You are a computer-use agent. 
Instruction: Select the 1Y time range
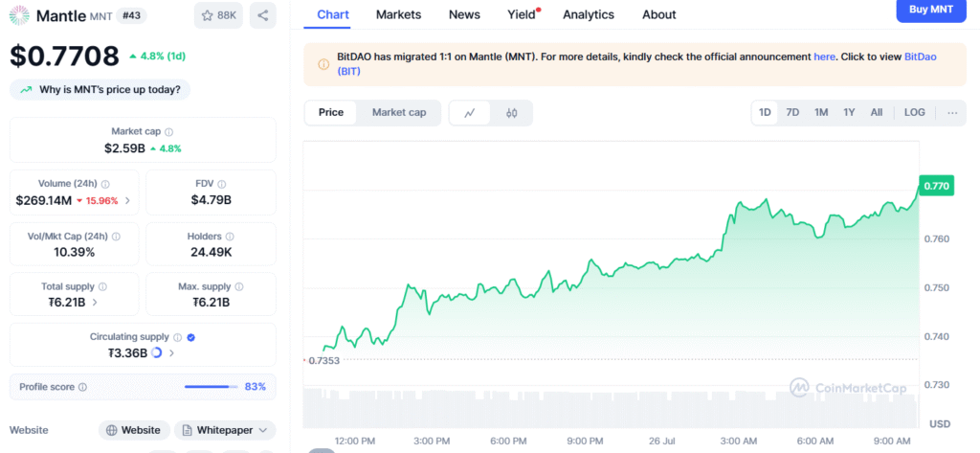pos(849,113)
